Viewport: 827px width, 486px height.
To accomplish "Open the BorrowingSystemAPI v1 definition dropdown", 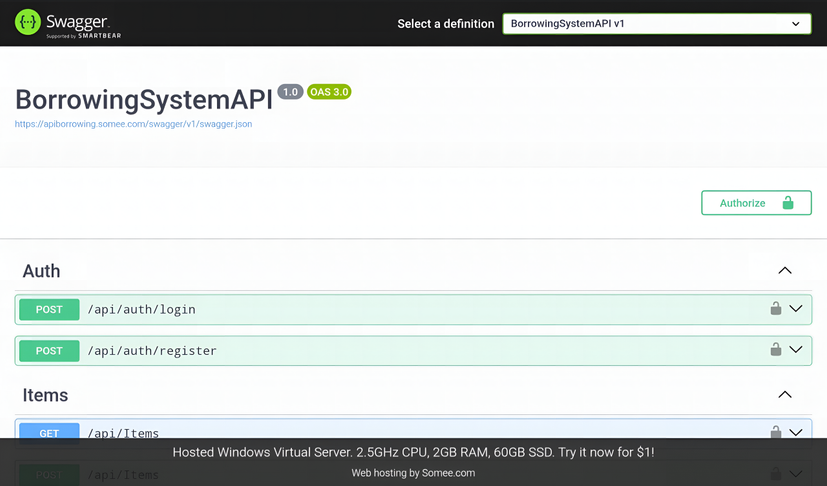I will point(657,24).
